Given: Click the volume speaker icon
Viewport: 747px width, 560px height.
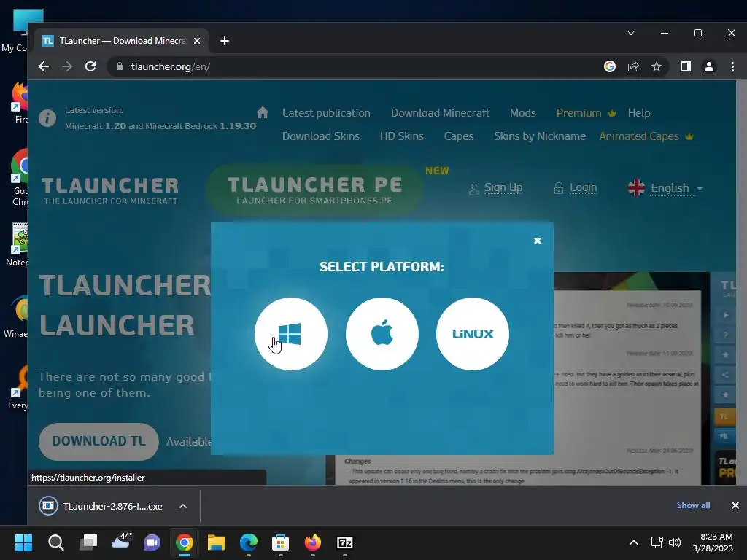Looking at the screenshot, I should (x=675, y=542).
